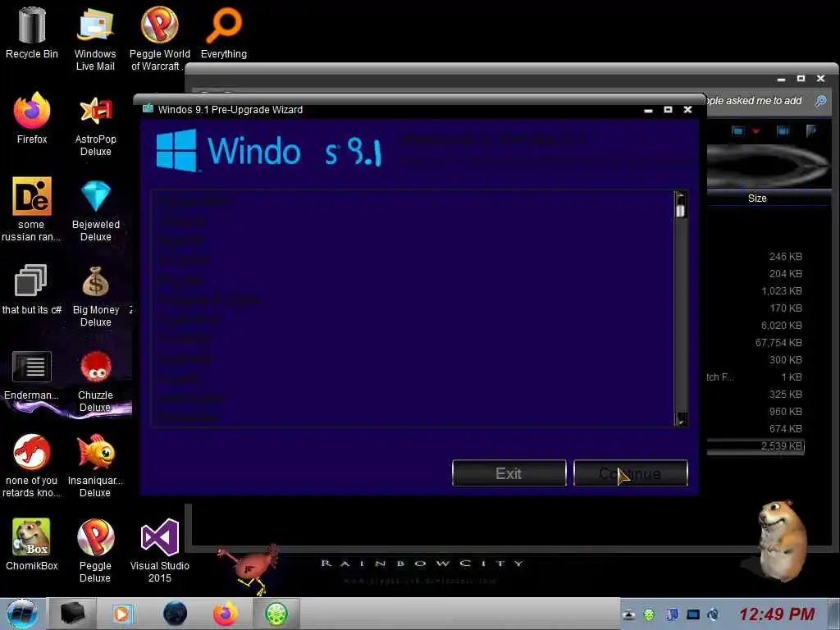840x630 pixels.
Task: Click the wizard list scrollbar up arrow
Action: (680, 196)
